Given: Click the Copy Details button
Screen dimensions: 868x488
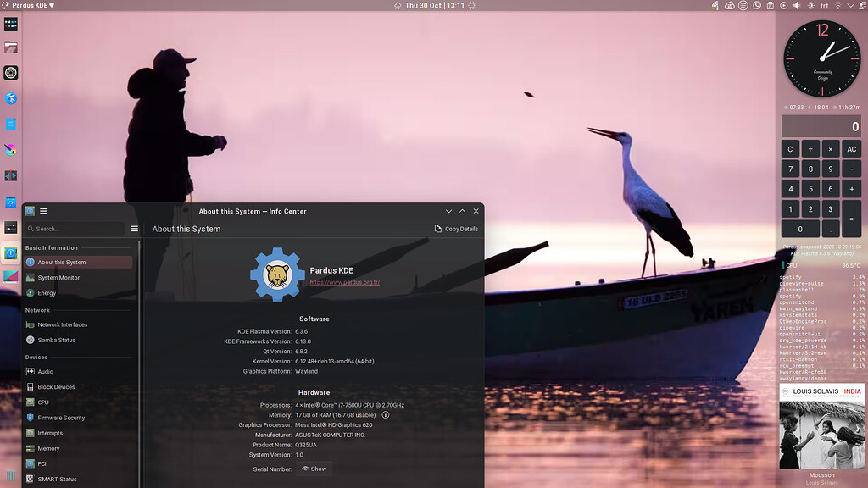Looking at the screenshot, I should (456, 229).
